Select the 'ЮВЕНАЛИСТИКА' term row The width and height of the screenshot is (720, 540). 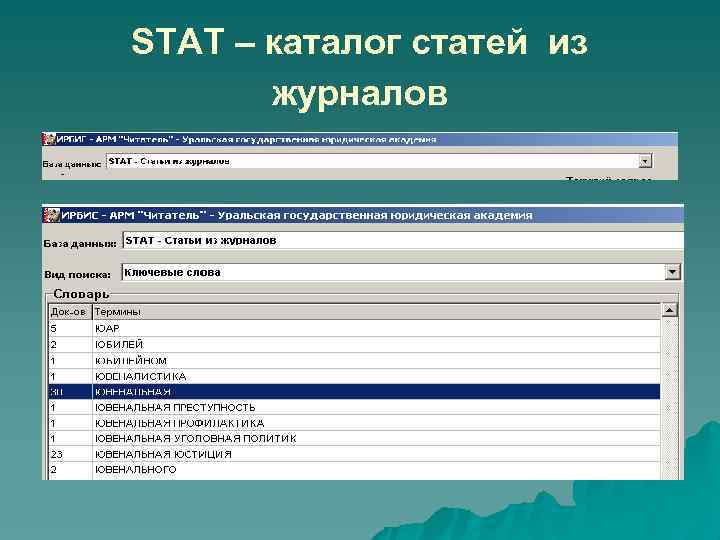pyautogui.click(x=354, y=377)
